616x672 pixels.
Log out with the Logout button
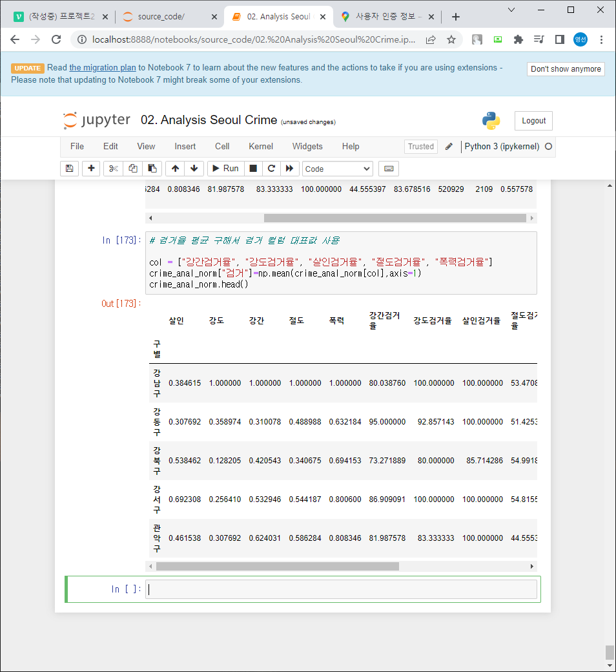[533, 121]
